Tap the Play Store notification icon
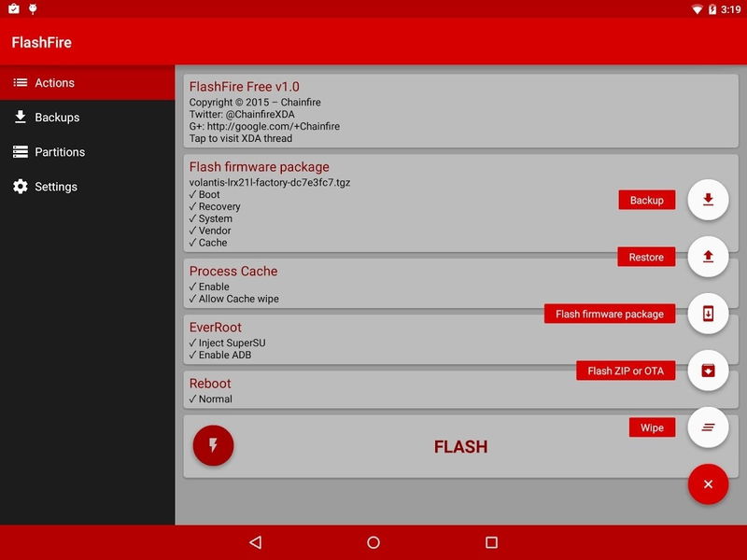 tap(14, 8)
